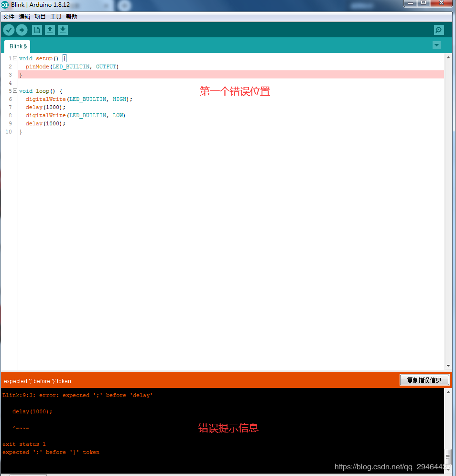Collapse the setup function code fold
The image size is (456, 476).
(14, 58)
